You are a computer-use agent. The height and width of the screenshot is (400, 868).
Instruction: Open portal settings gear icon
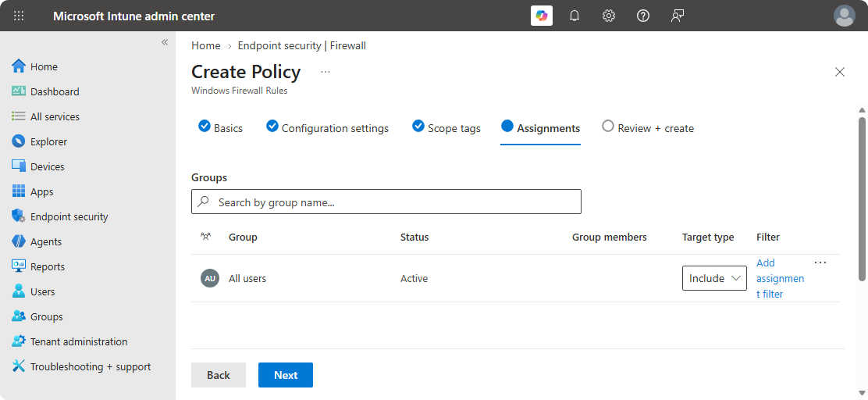(x=609, y=16)
